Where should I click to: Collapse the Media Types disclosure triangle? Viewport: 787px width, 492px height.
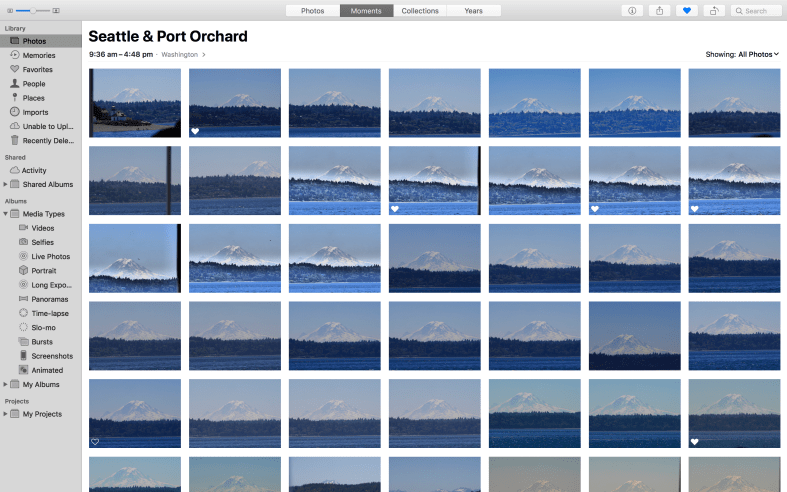[x=5, y=214]
